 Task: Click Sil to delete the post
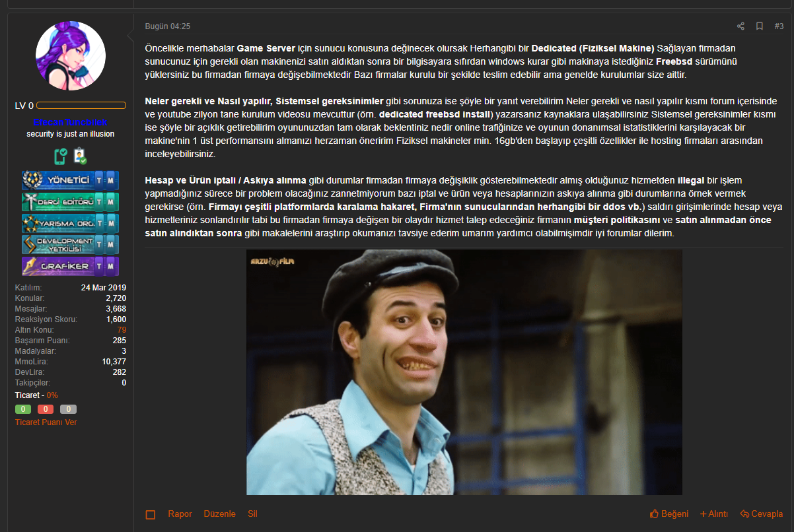click(252, 514)
